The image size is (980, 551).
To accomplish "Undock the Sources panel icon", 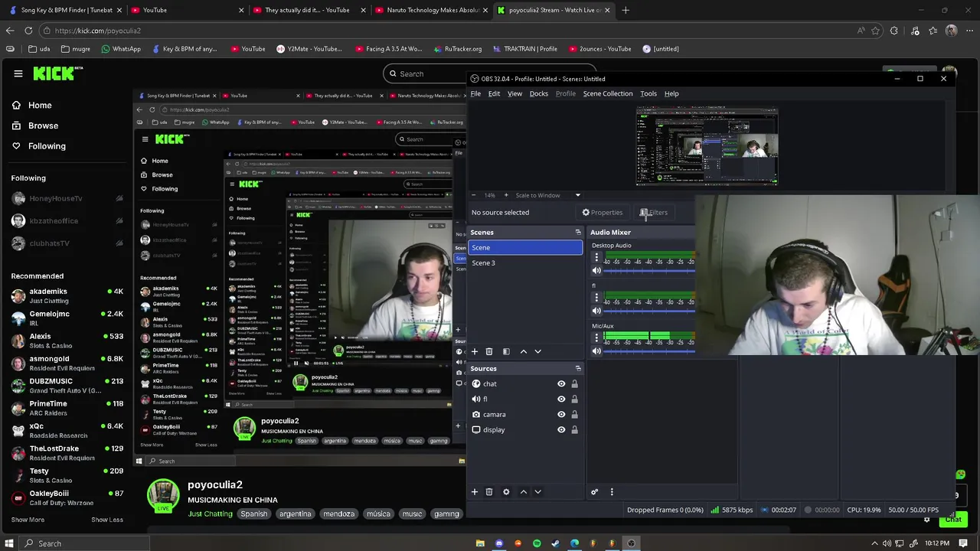I will pyautogui.click(x=578, y=368).
